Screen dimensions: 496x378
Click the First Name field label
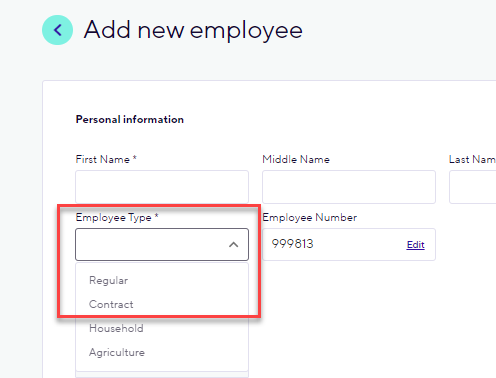click(103, 159)
